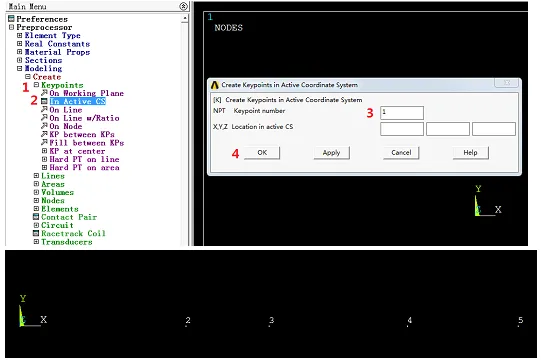This screenshot has width=543, height=362.
Task: Click the NODES label in graphics window
Action: coord(229,28)
